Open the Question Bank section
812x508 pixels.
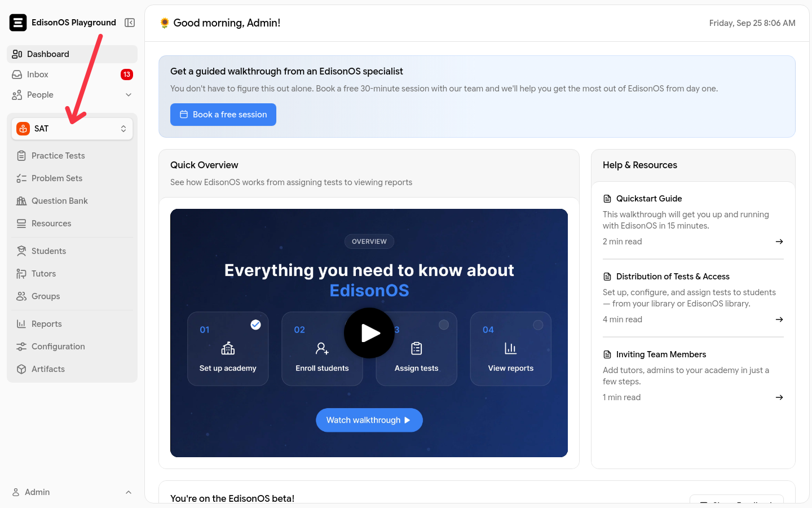coord(72,201)
